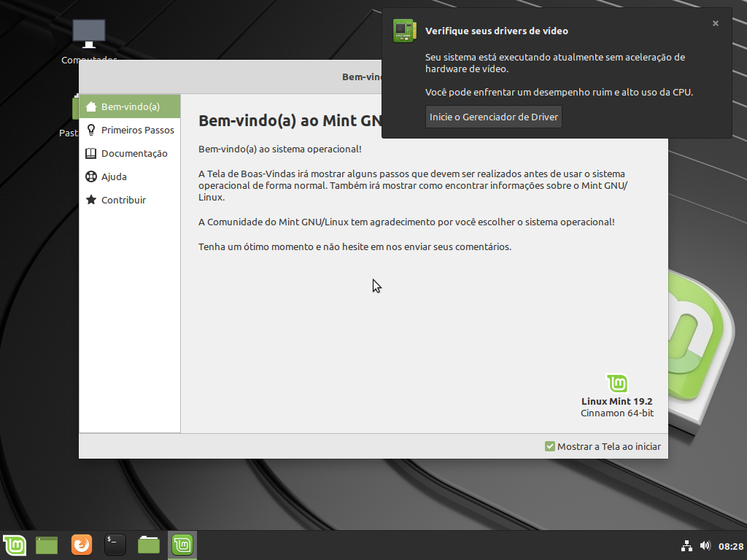Click the Tenha um ótimo momento sentence

(355, 246)
